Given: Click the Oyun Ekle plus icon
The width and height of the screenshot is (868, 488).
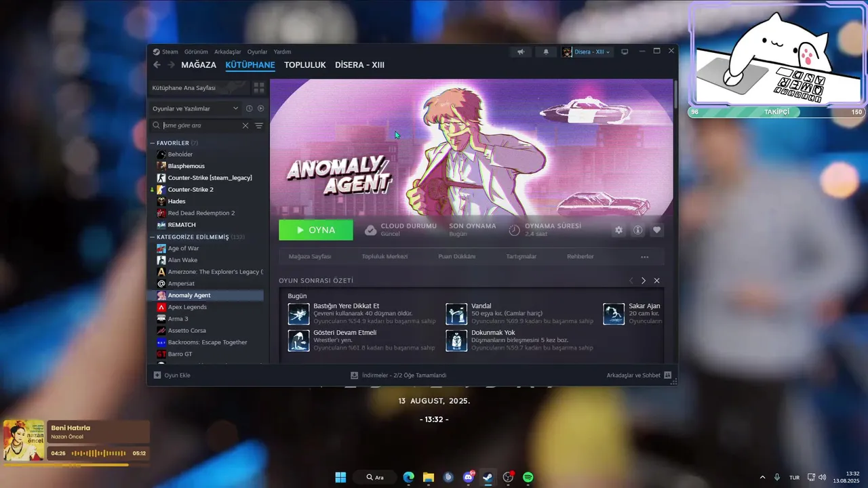Looking at the screenshot, I should tap(157, 375).
